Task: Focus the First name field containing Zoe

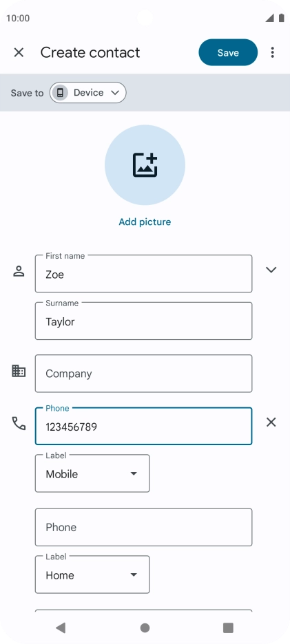Action: pyautogui.click(x=143, y=274)
